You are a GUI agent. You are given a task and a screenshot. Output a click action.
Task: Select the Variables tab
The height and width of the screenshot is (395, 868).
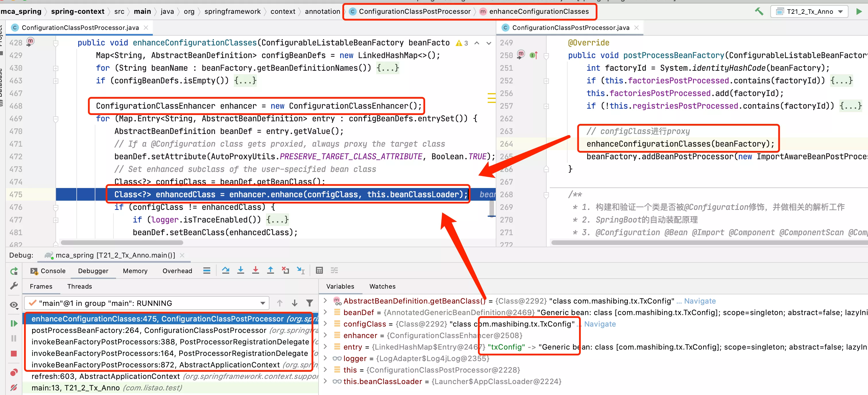pyautogui.click(x=340, y=286)
